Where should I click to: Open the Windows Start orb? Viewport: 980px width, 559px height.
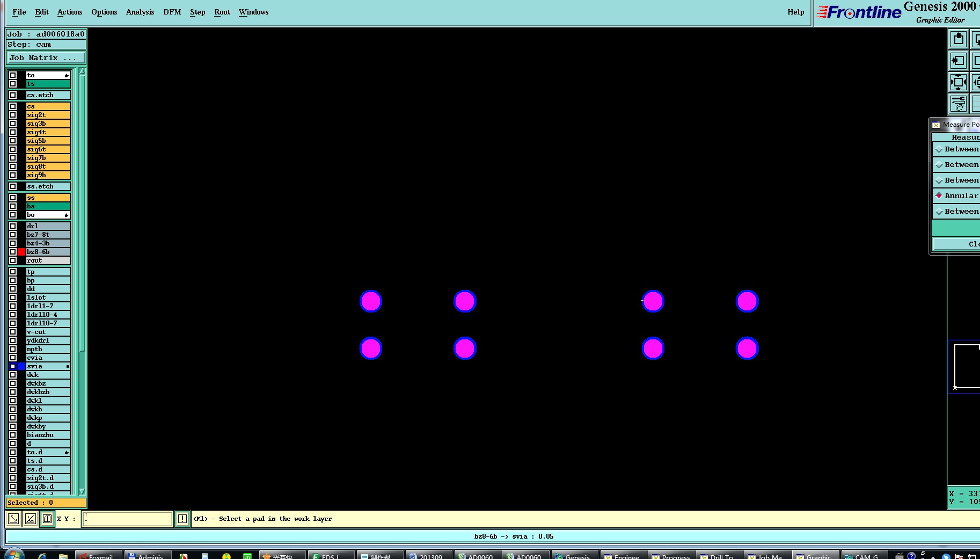14,555
